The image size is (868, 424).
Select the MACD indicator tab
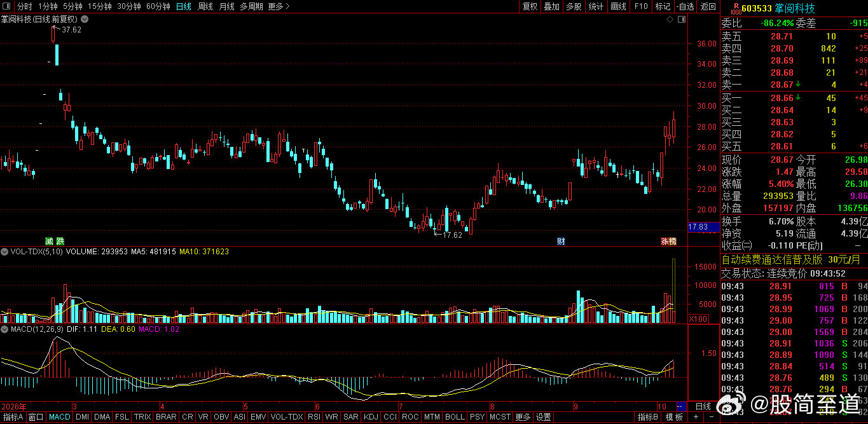click(59, 417)
